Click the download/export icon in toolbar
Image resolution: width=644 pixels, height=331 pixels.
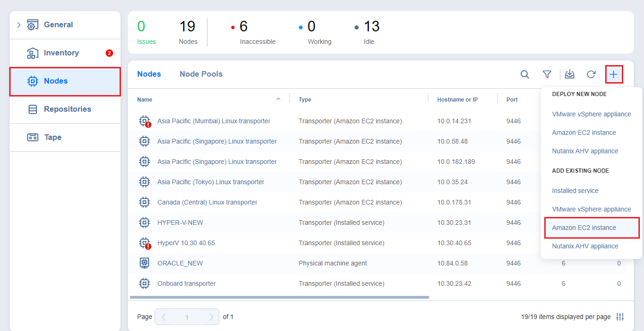[570, 74]
